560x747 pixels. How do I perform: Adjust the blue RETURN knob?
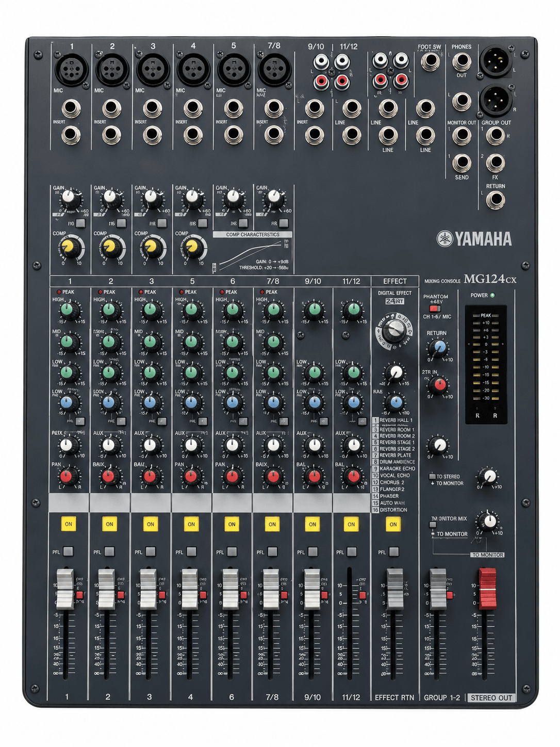438,348
